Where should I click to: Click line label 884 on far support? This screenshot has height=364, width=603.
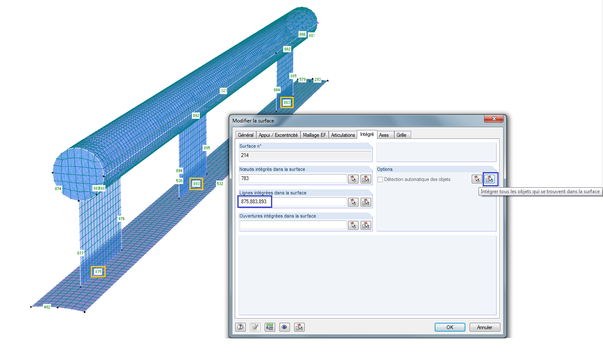click(x=277, y=90)
